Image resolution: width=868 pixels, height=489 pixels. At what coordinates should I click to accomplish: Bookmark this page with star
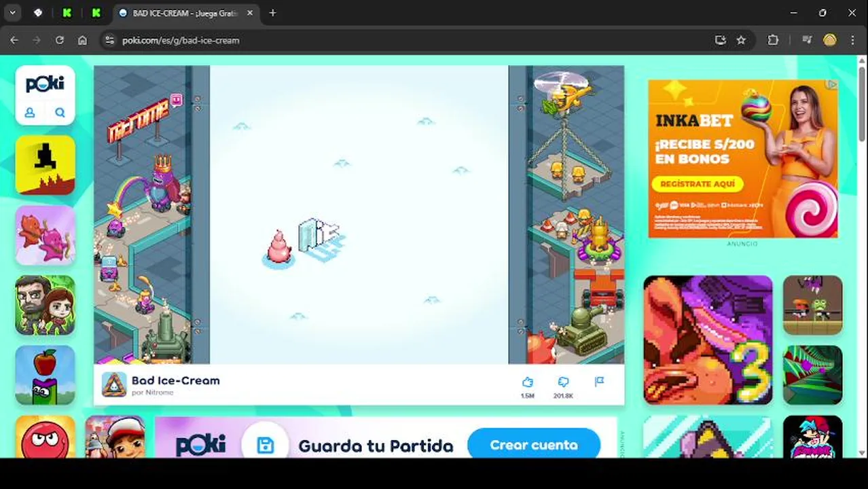741,40
